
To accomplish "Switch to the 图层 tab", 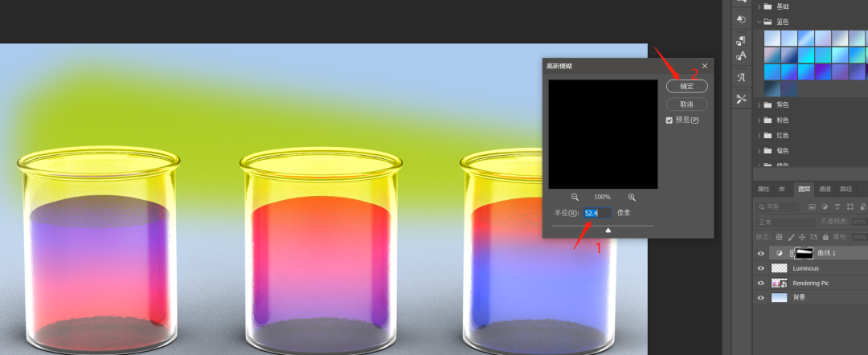I will [803, 189].
